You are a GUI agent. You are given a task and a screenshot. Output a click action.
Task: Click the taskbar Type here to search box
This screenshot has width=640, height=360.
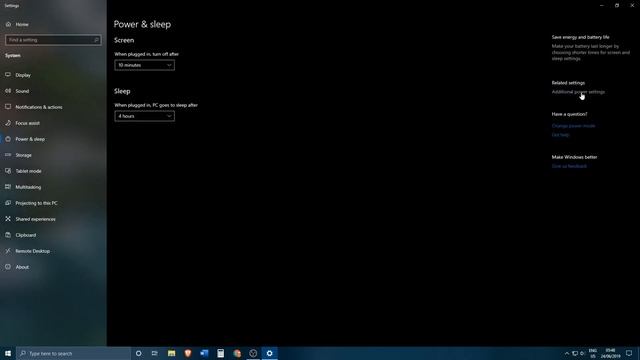click(73, 353)
